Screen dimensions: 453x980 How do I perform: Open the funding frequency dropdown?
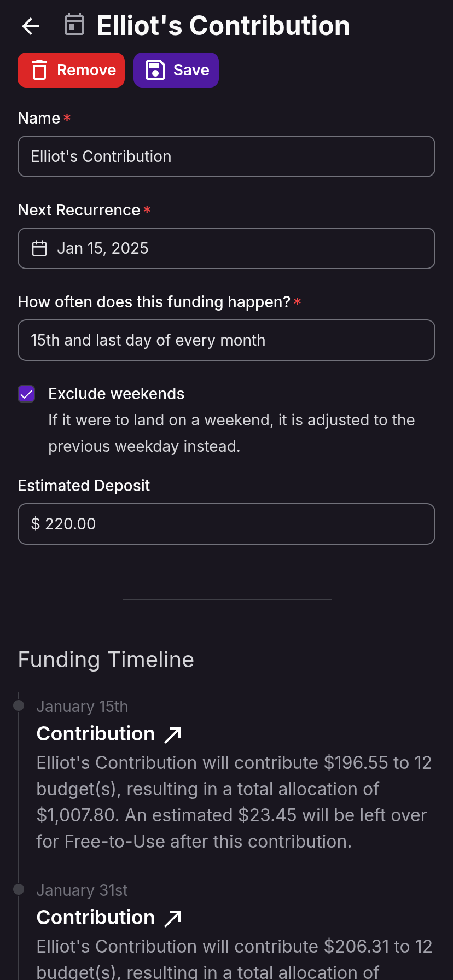226,340
